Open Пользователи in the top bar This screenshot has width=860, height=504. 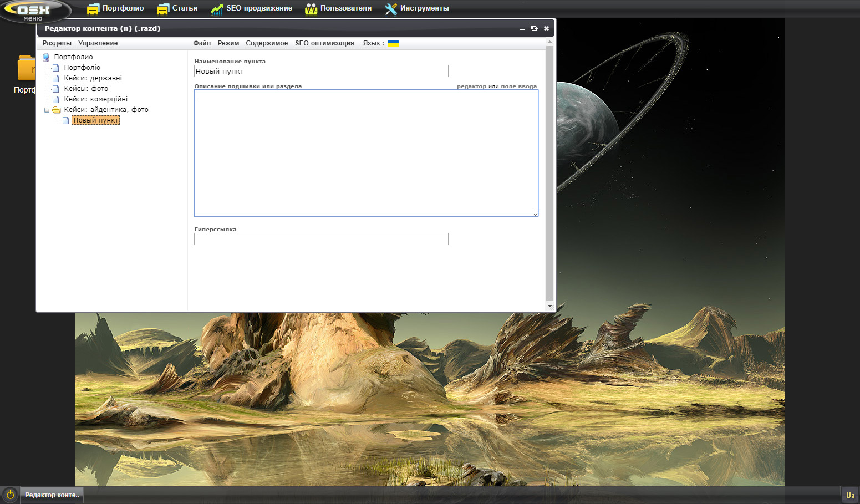click(346, 8)
